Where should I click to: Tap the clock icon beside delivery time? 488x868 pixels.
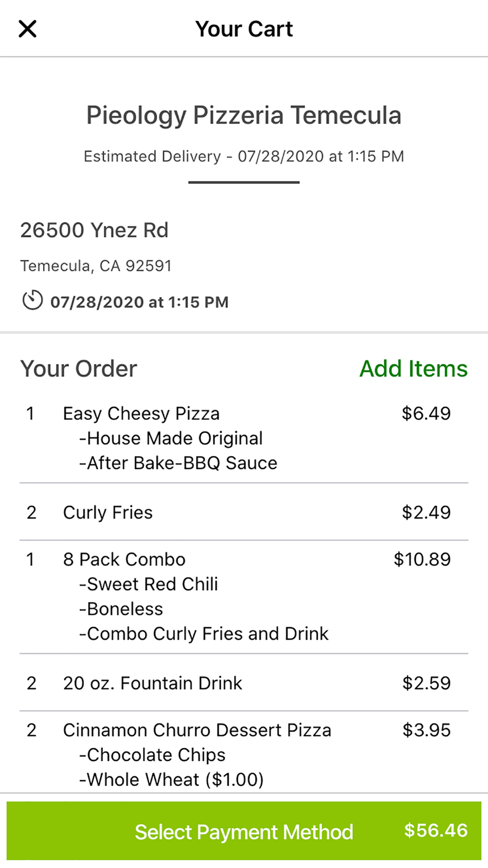32,300
